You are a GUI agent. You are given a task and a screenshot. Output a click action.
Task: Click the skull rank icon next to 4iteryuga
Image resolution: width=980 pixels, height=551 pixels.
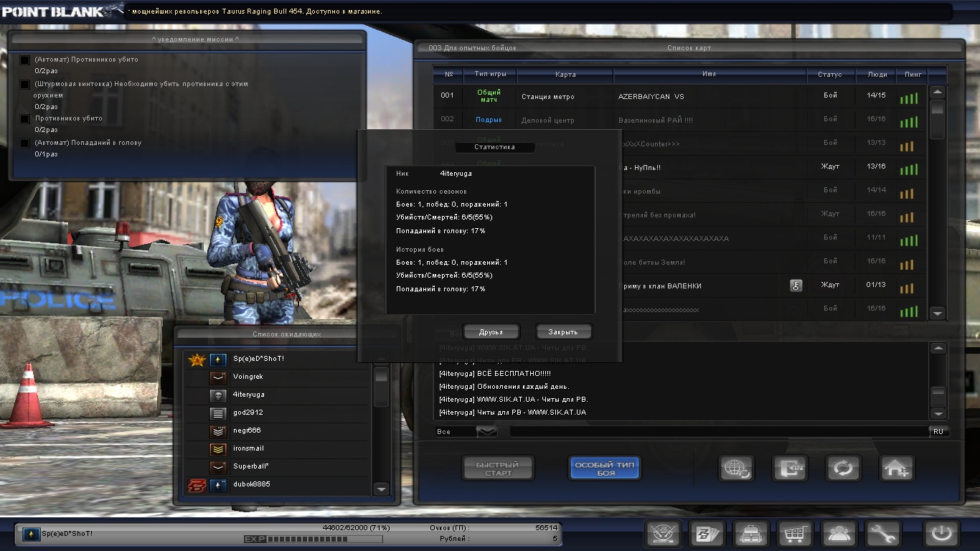coord(218,395)
